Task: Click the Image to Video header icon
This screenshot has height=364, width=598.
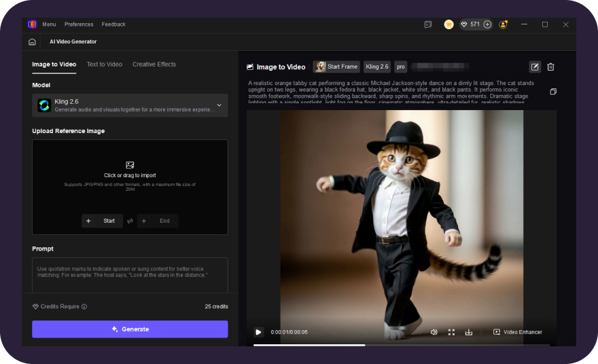Action: click(250, 67)
